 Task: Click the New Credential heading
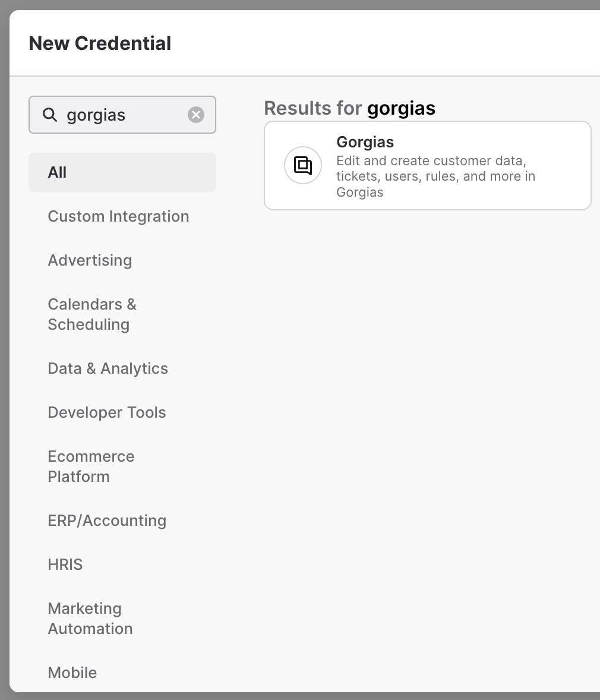pyautogui.click(x=100, y=43)
